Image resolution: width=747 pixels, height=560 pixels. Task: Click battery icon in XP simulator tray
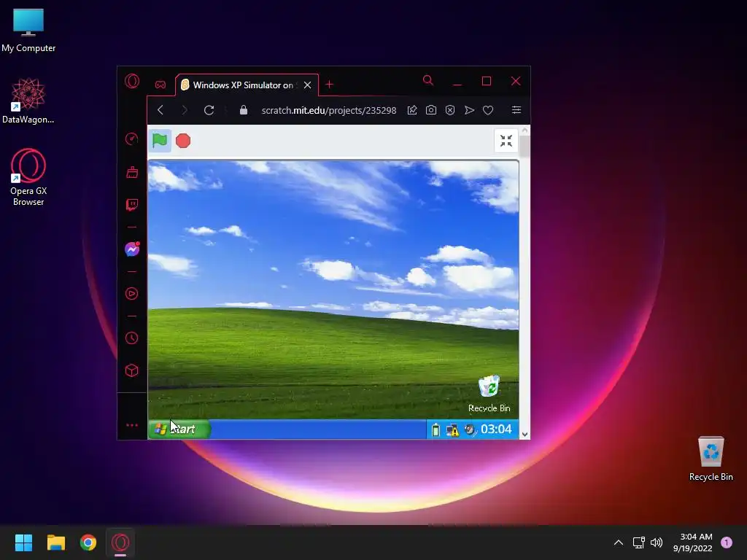[436, 429]
